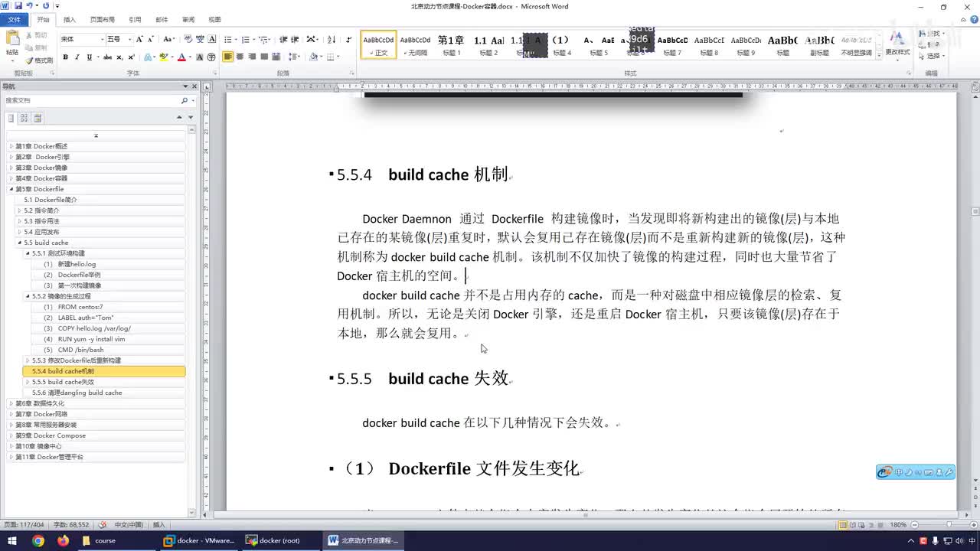Open the font name dropdown (宋体)
This screenshot has width=980, height=551.
(x=101, y=39)
